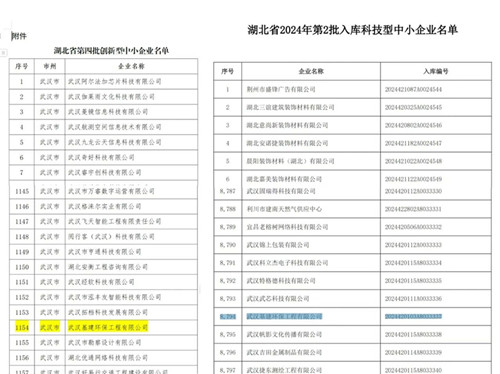500x374 pixels.
Task: Select the 企业名称 header in the left table
Action: pos(131,66)
